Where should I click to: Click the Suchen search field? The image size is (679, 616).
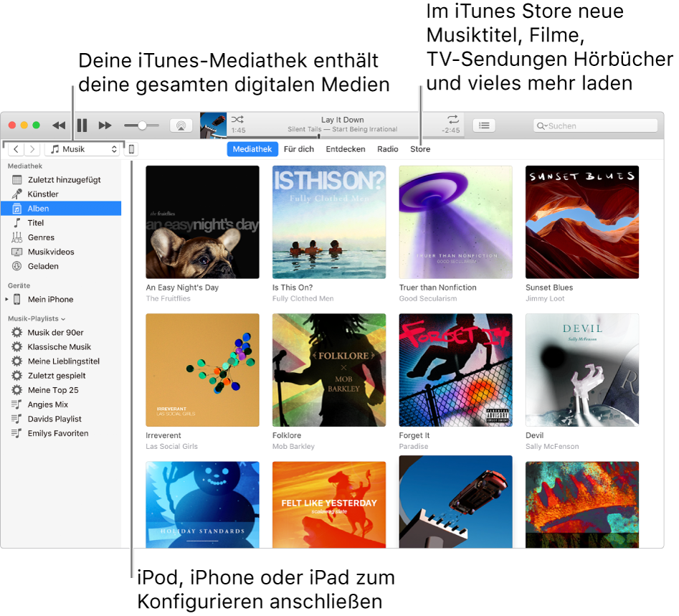595,125
